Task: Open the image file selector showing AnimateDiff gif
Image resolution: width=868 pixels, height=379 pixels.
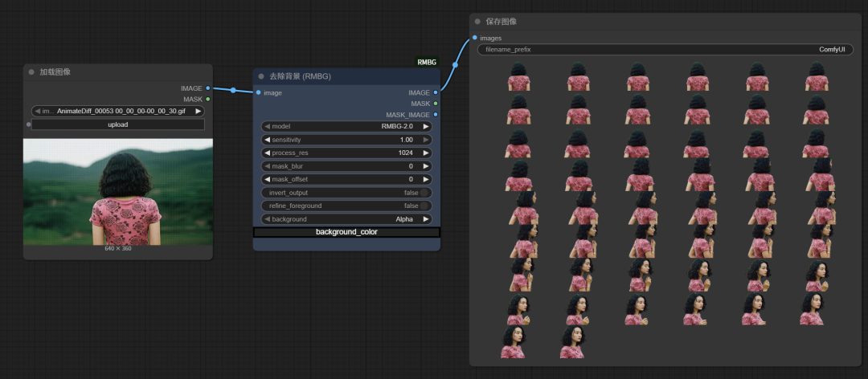Action: [118, 111]
